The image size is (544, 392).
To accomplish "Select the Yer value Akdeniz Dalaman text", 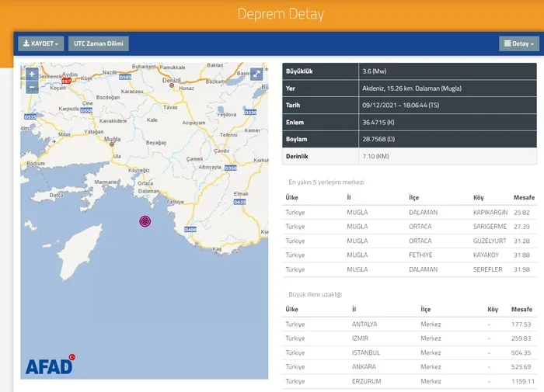I will (x=412, y=88).
